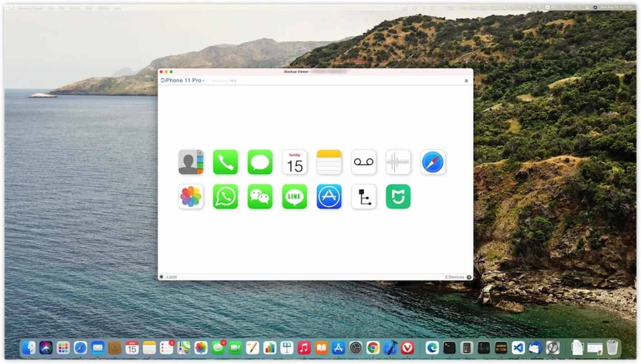Open Finder from the Dock
This screenshot has width=641, height=364.
click(29, 348)
